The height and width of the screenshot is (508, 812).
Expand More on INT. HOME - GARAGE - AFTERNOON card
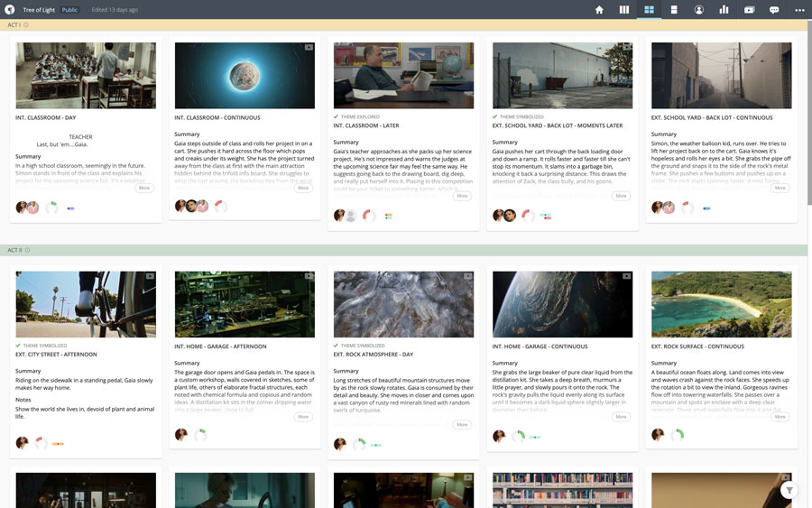[x=303, y=417]
